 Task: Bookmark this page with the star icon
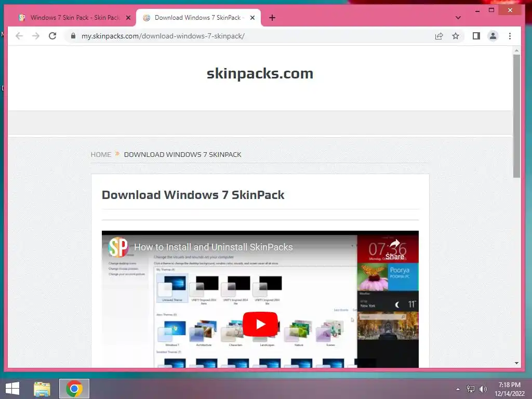(x=455, y=36)
